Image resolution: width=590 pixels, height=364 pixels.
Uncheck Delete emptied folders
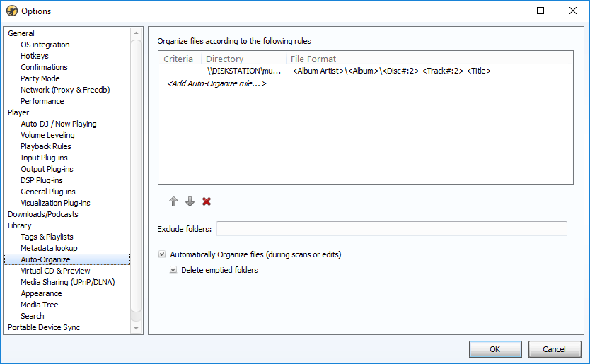(x=173, y=270)
